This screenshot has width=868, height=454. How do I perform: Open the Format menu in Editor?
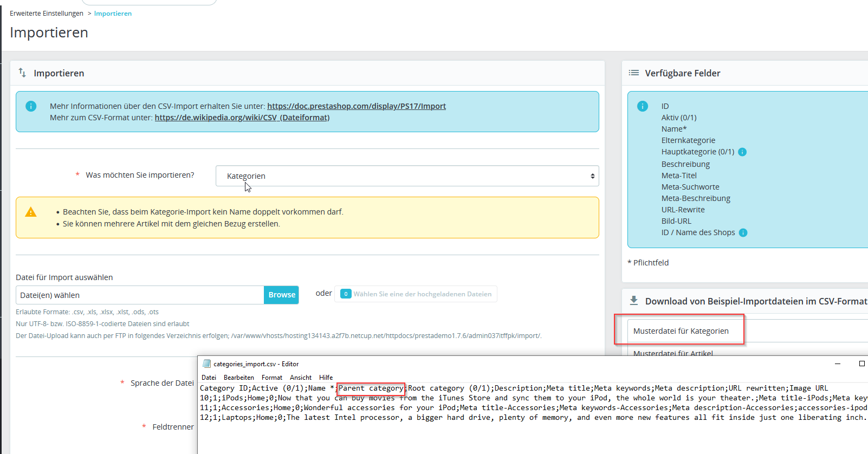pyautogui.click(x=272, y=378)
